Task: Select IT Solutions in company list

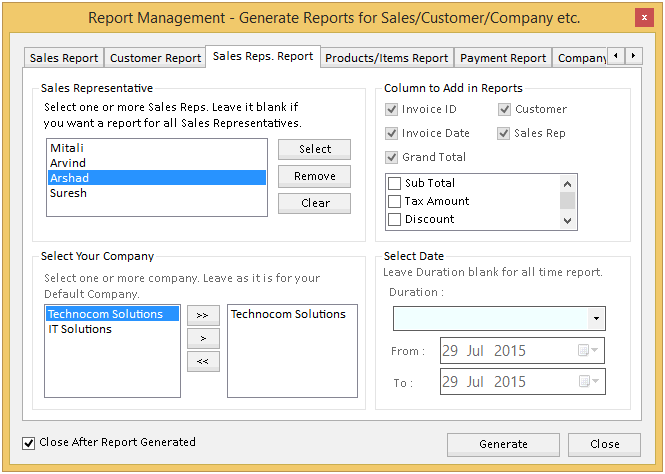Action: [112, 329]
